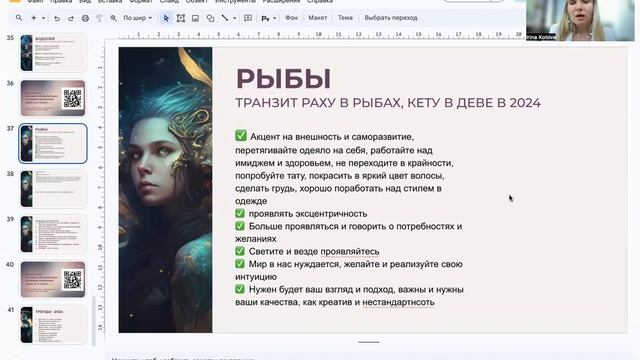Select the arrow cursor tool
Image resolution: width=640 pixels, height=360 pixels.
pos(166,18)
